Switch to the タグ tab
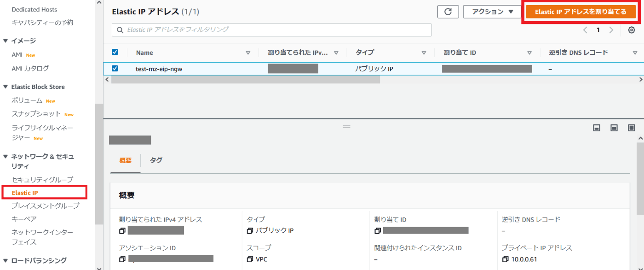Image resolution: width=644 pixels, height=270 pixels. point(156,160)
